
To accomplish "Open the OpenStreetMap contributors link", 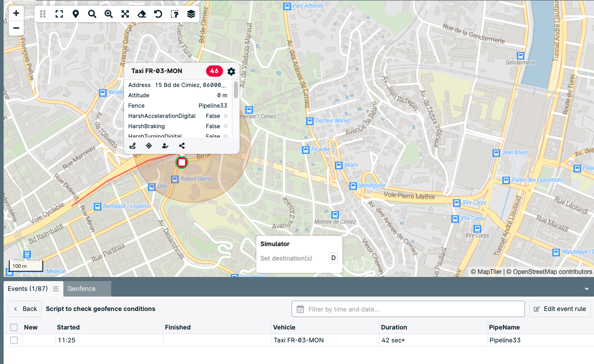I will 549,271.
